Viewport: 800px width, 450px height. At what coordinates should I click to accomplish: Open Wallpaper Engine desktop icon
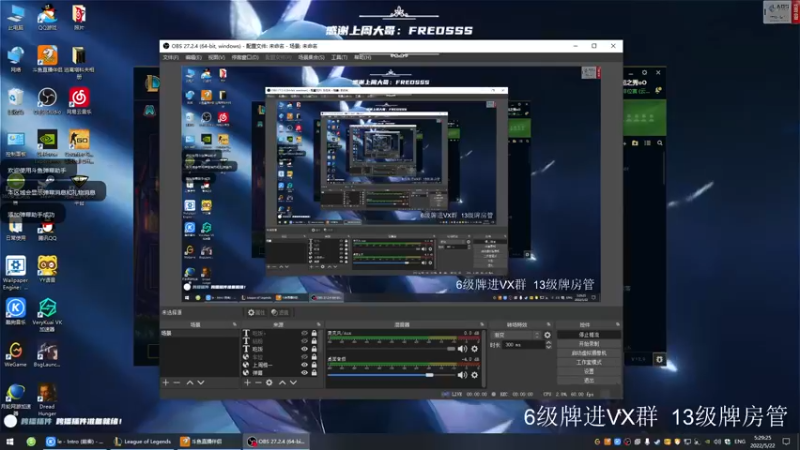click(15, 272)
